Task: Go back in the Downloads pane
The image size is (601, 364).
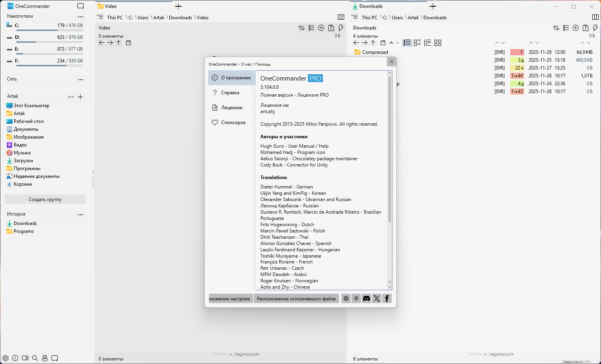Action: coord(356,43)
